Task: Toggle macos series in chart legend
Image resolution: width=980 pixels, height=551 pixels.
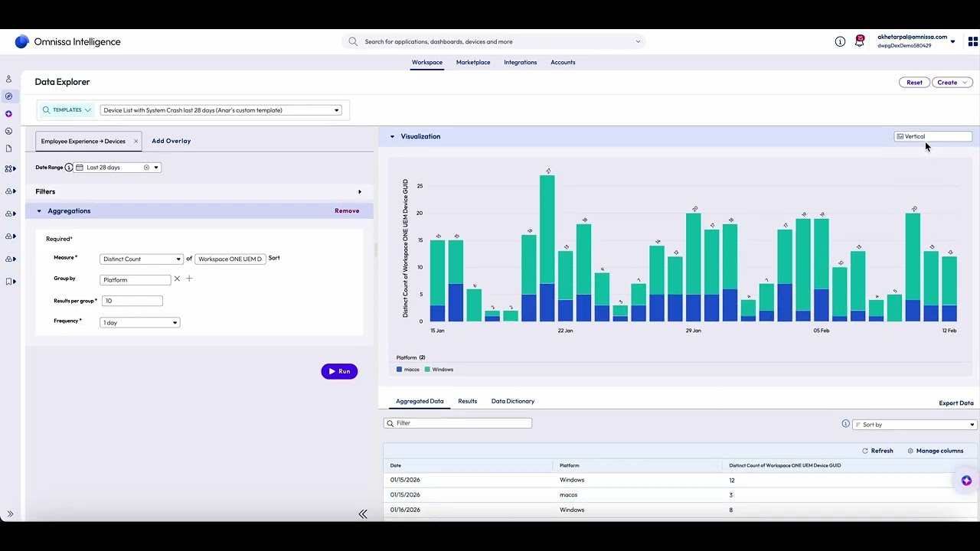Action: point(408,370)
